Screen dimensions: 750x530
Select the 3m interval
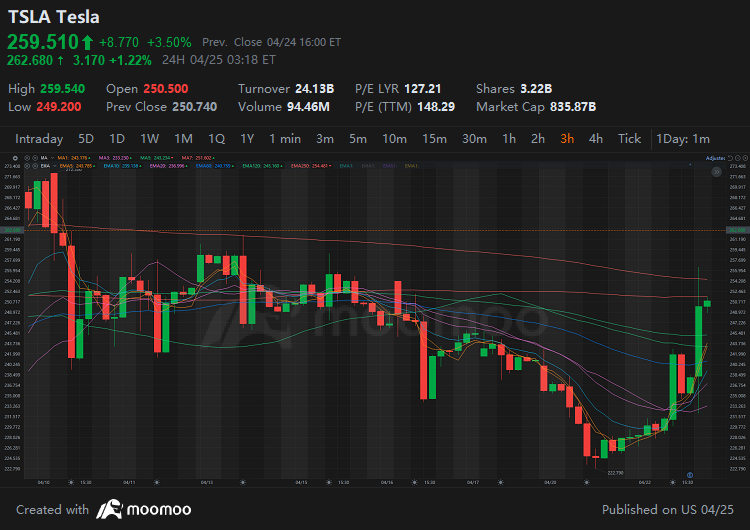click(325, 139)
